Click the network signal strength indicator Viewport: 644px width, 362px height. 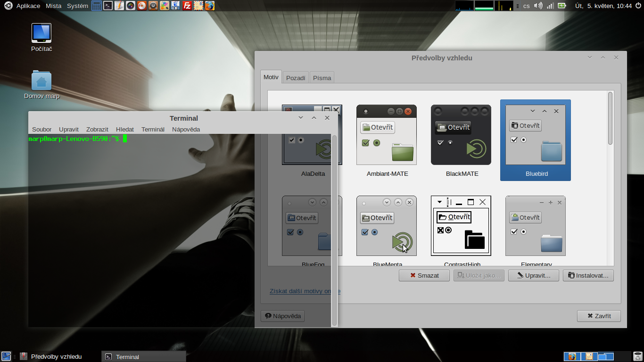click(x=550, y=6)
